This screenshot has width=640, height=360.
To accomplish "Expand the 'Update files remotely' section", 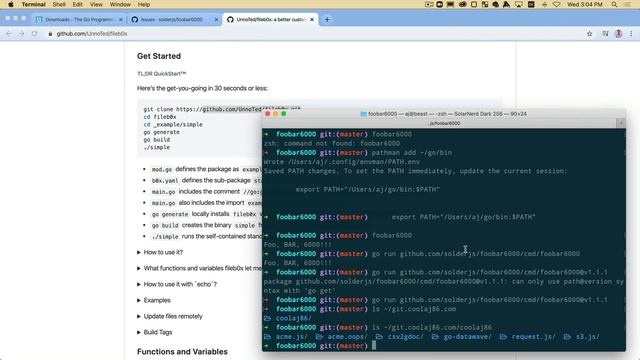I will [169, 316].
